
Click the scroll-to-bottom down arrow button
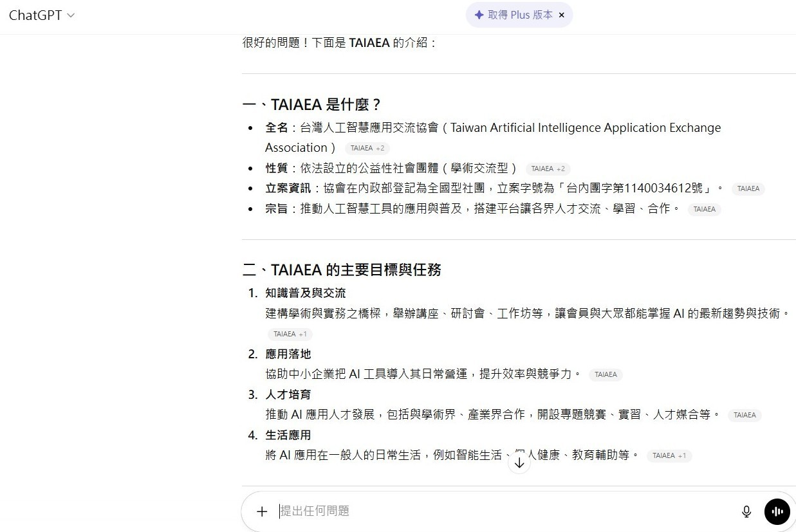tap(519, 463)
